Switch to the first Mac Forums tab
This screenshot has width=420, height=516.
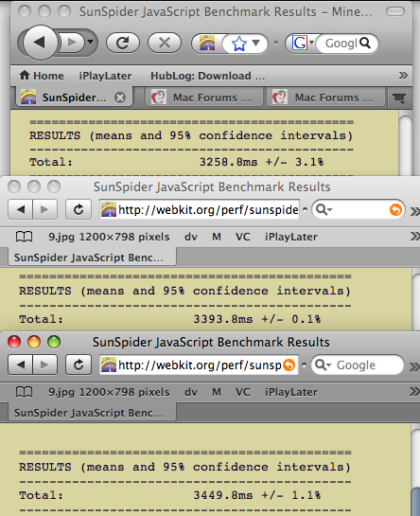point(204,98)
